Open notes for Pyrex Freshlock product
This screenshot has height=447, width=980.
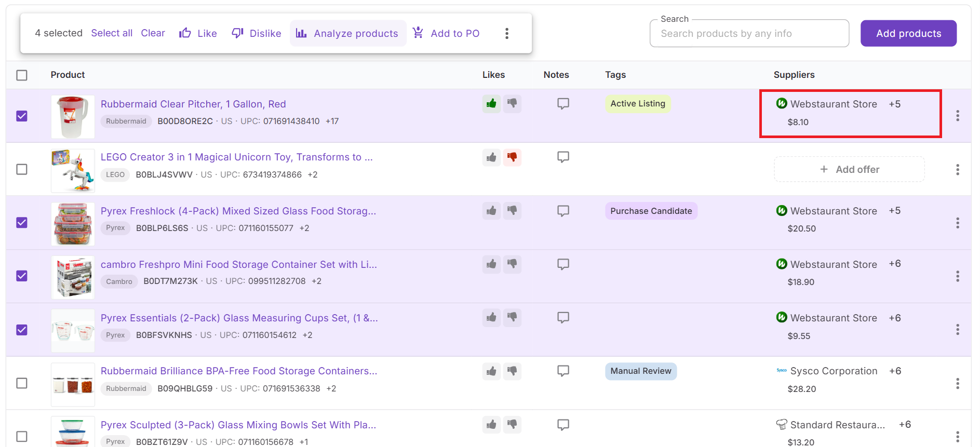point(563,211)
